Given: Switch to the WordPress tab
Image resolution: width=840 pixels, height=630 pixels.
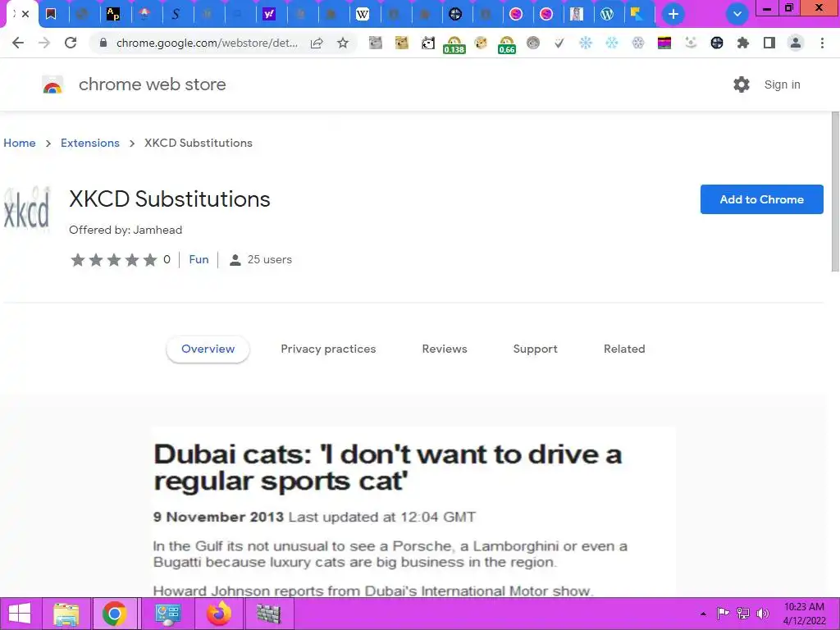Looking at the screenshot, I should [607, 14].
